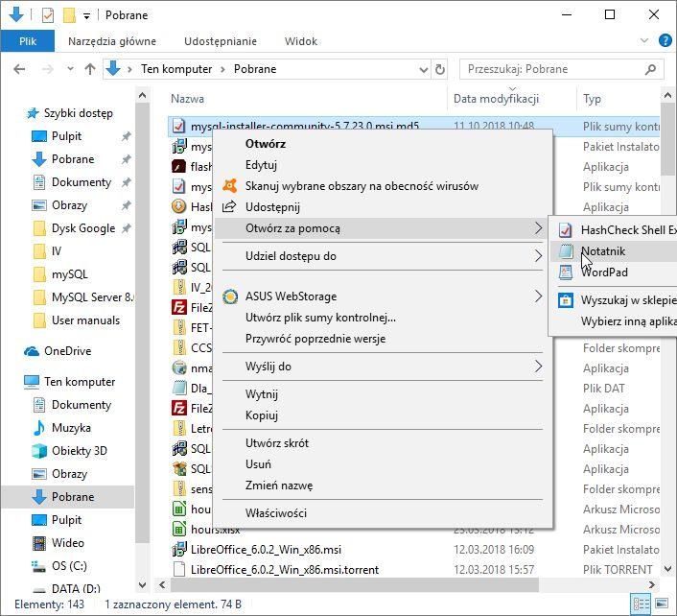Expand Otwórz za pomocą submenu arrow
The image size is (677, 616).
[538, 228]
